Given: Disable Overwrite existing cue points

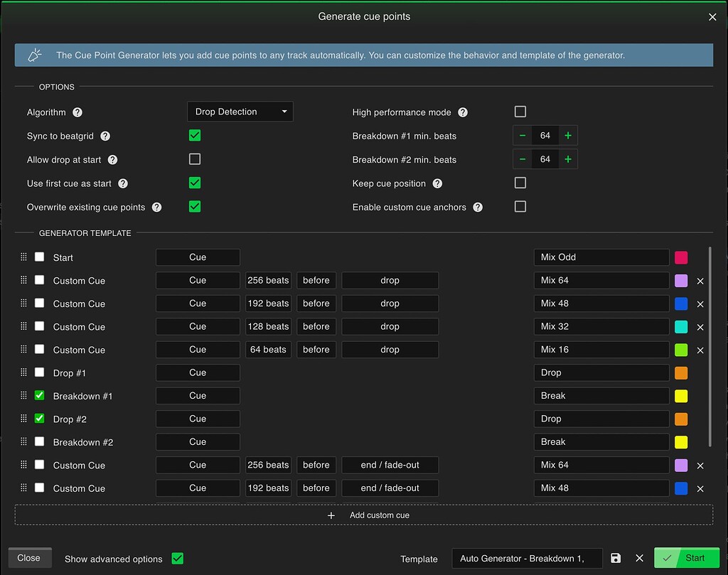Looking at the screenshot, I should tap(195, 206).
